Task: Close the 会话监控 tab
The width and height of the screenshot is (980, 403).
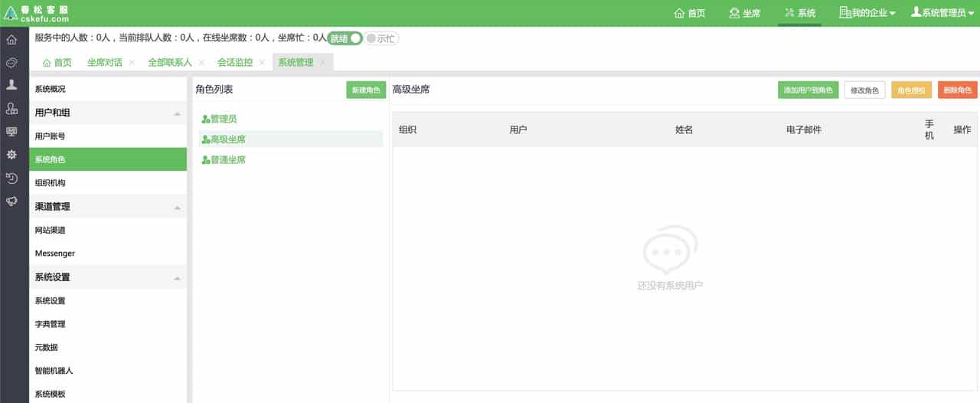Action: point(262,62)
